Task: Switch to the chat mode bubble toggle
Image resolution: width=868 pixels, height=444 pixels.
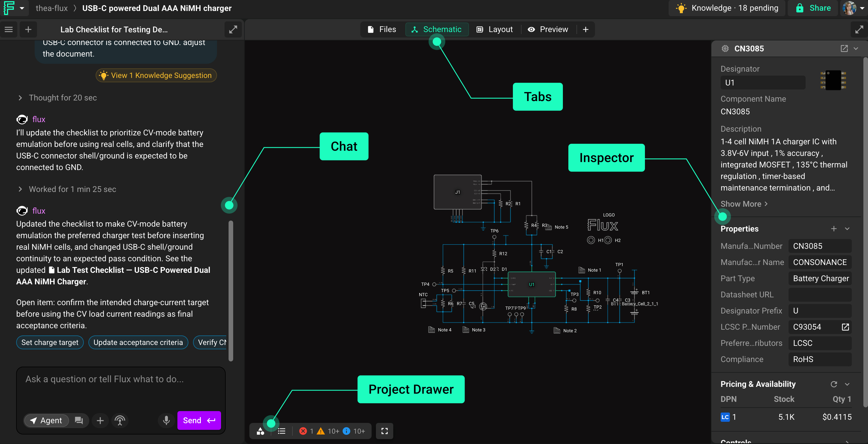Action: 79,420
